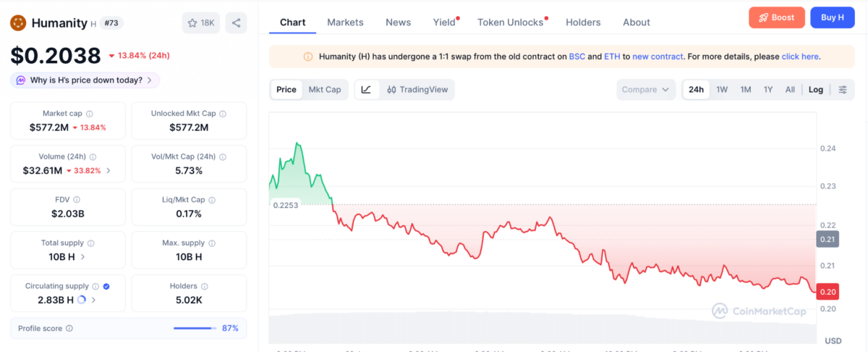Click the $0.2038 price value
This screenshot has height=352, width=868.
[56, 55]
